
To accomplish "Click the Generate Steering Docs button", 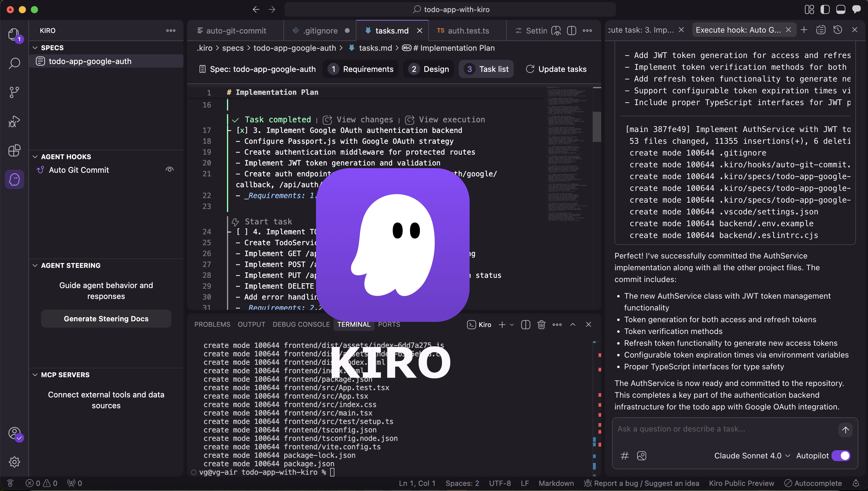I will (106, 319).
